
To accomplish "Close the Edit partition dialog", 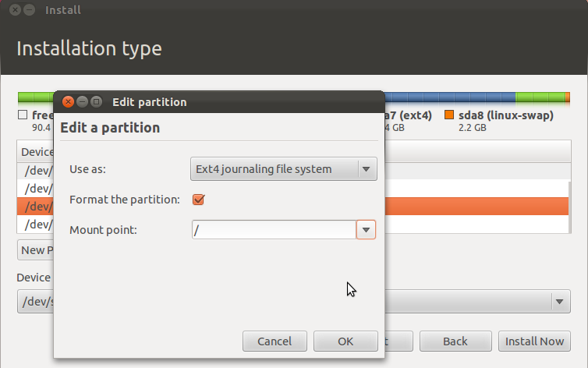I will tap(68, 101).
